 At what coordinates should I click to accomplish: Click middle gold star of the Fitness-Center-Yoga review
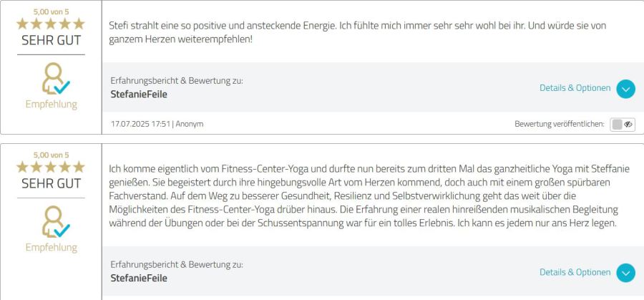pos(51,167)
